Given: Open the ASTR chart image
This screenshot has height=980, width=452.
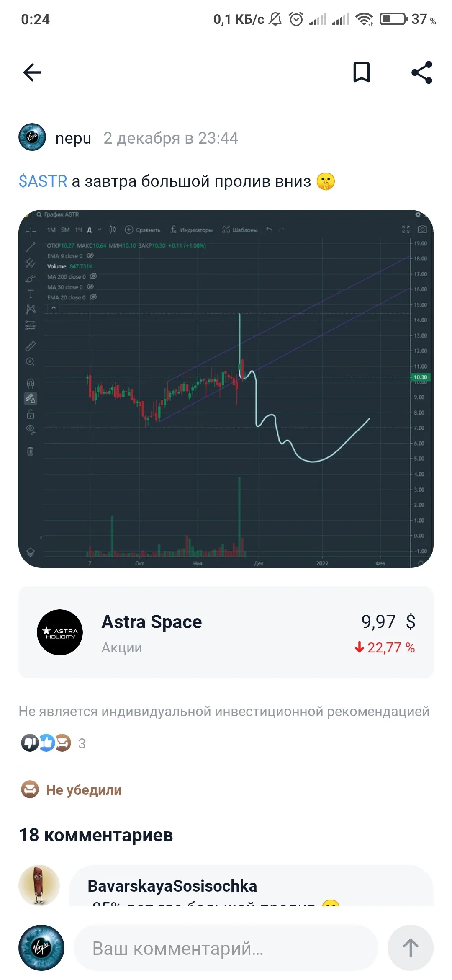Looking at the screenshot, I should [x=226, y=389].
